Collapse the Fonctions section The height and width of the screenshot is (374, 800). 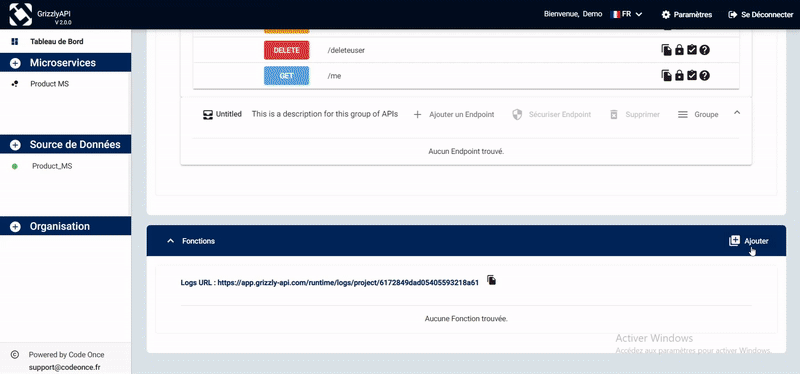pos(171,241)
